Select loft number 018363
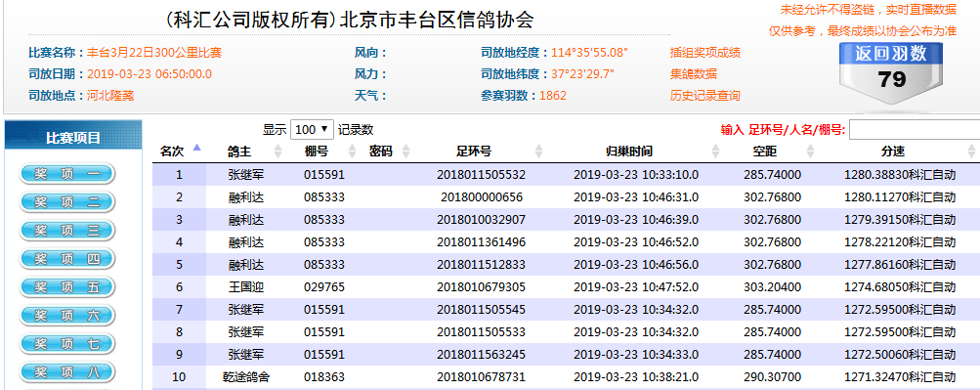This screenshot has width=980, height=390. tap(324, 377)
